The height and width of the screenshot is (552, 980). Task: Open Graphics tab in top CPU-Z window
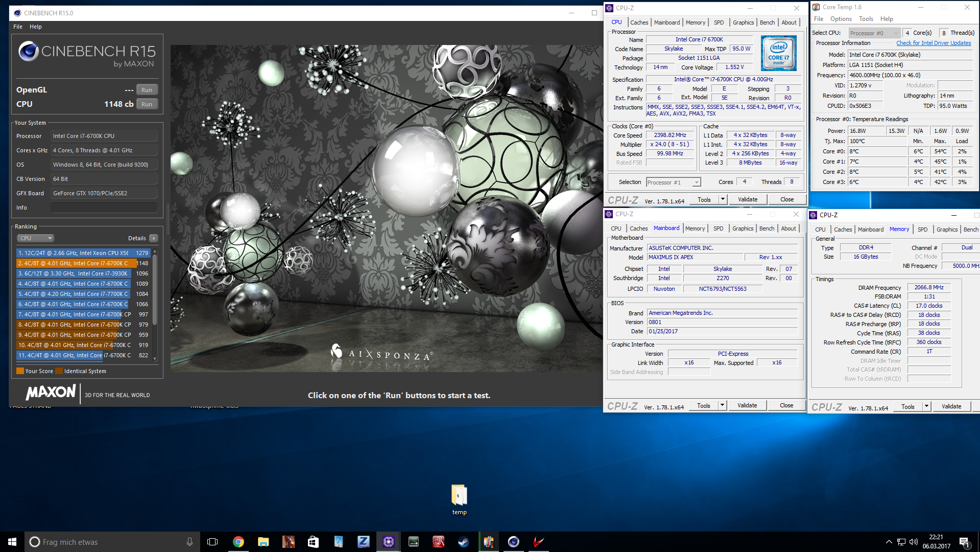743,22
